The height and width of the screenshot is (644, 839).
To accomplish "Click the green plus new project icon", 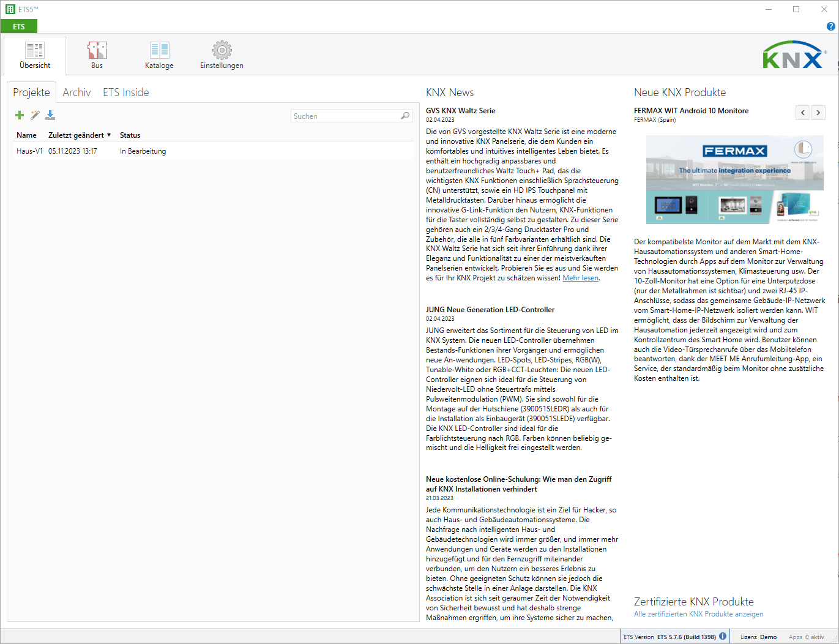I will [20, 115].
